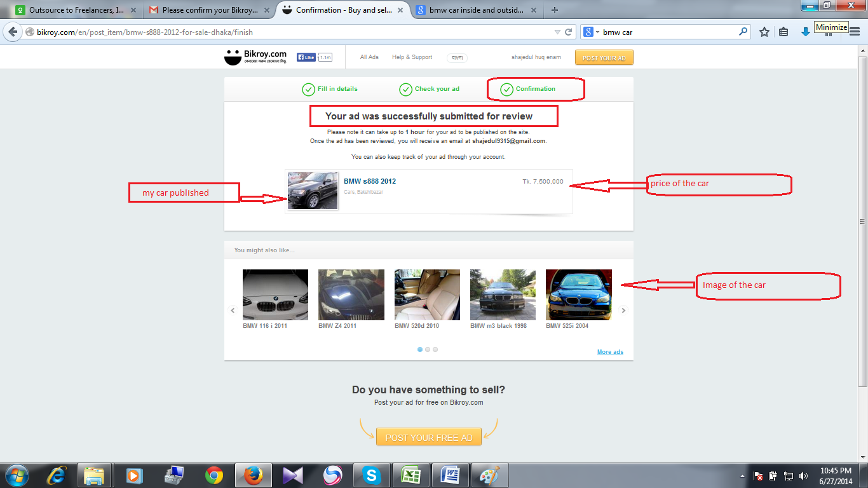Show hidden tray icons arrow
The image size is (868, 488).
742,476
